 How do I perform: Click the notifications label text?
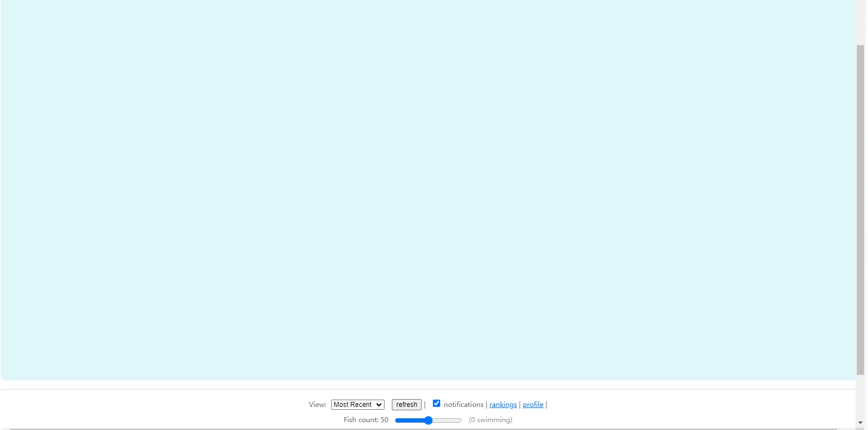coord(463,405)
